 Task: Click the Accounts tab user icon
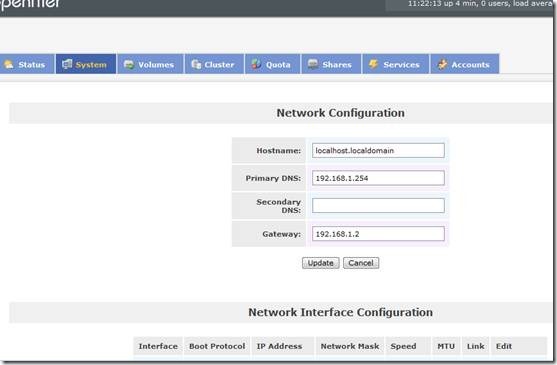click(442, 64)
